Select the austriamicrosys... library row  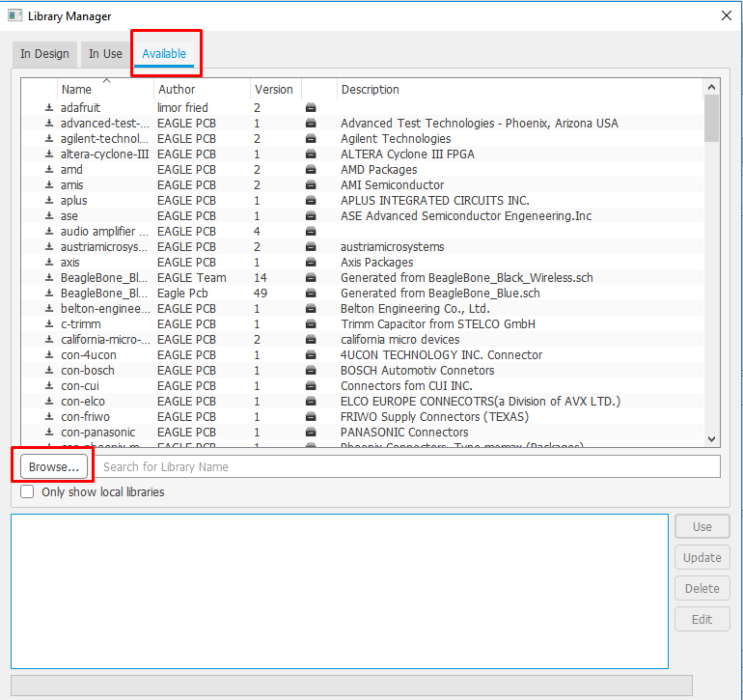click(x=363, y=246)
